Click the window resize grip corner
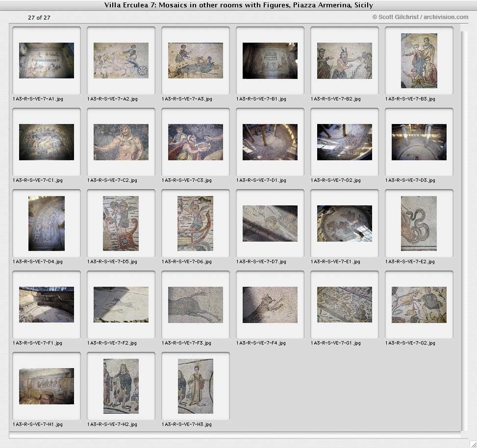Viewport: 477px width, 448px height. [473, 445]
